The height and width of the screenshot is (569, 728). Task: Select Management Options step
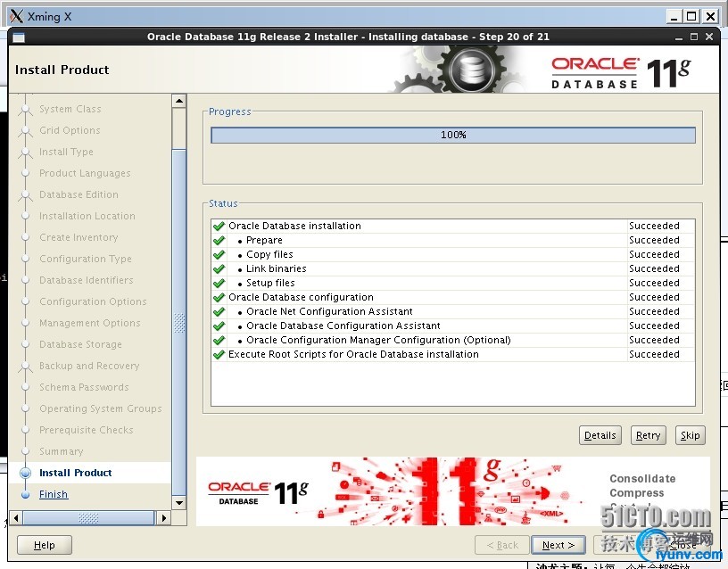89,323
